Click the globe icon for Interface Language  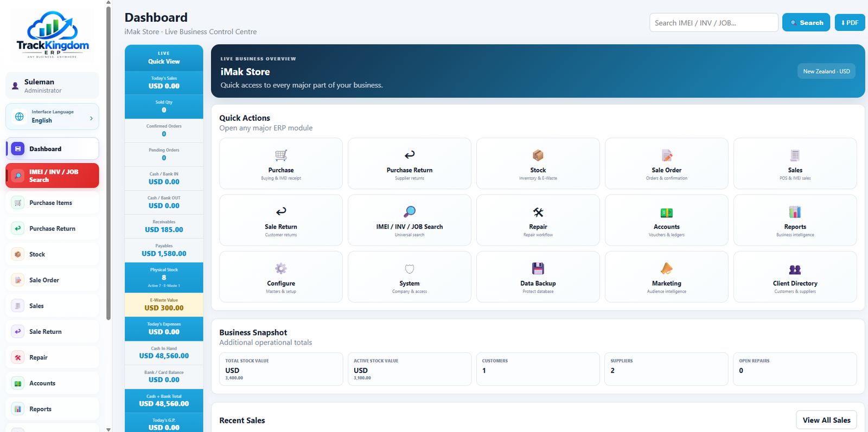[20, 117]
